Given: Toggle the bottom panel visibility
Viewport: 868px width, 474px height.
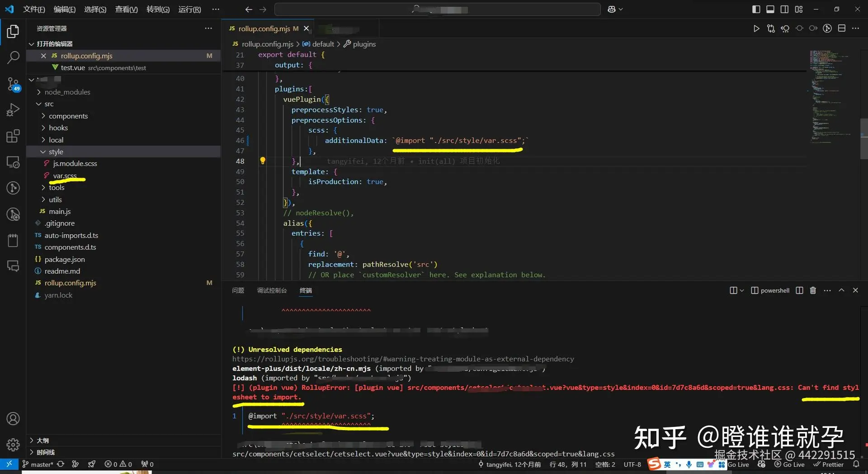Looking at the screenshot, I should [770, 9].
